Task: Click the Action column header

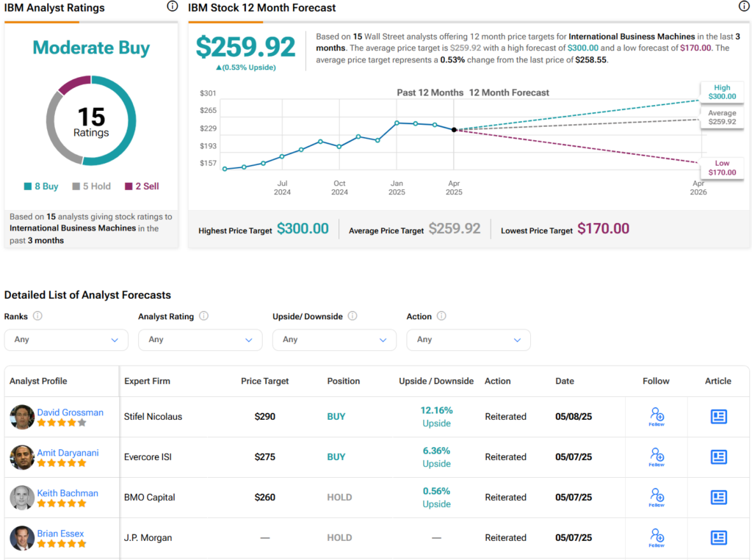Action: pyautogui.click(x=497, y=381)
